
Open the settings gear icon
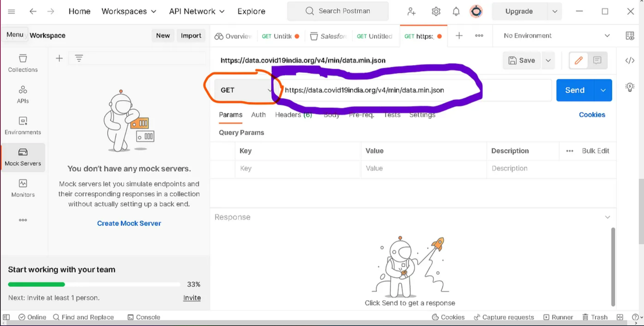436,11
